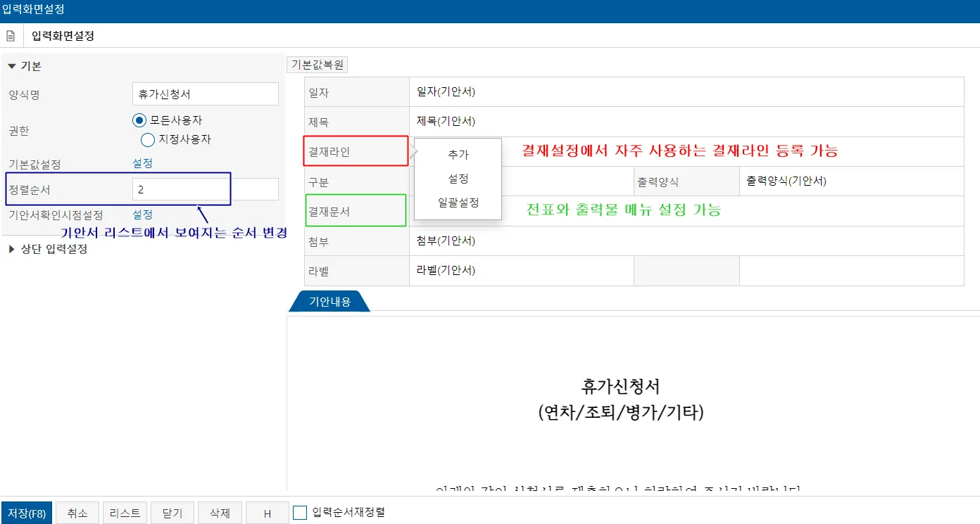Screen dimensions: 980x524
Task: Open the 기본값설정 설정 link
Action: point(142,163)
